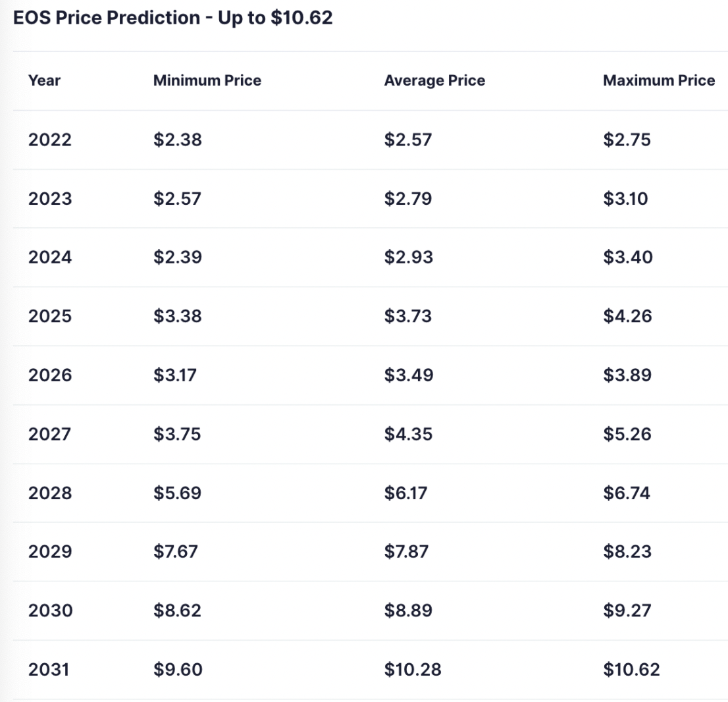This screenshot has height=702, width=728.
Task: Select the Maximum Price column header
Action: click(659, 81)
